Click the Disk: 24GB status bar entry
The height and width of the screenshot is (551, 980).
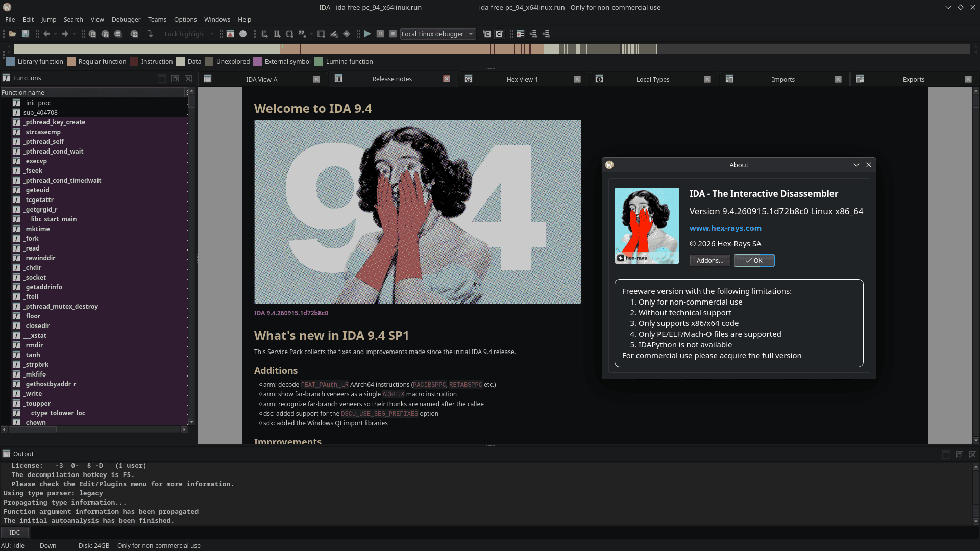(x=94, y=545)
